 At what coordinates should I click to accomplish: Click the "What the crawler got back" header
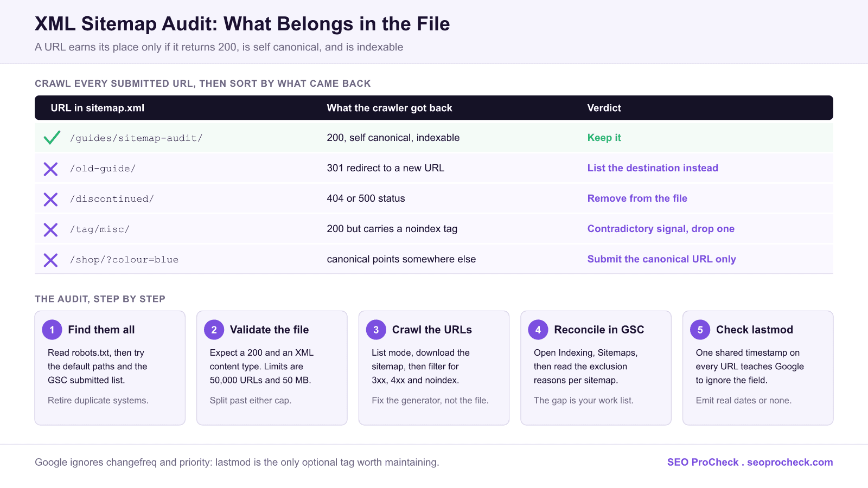tap(390, 108)
